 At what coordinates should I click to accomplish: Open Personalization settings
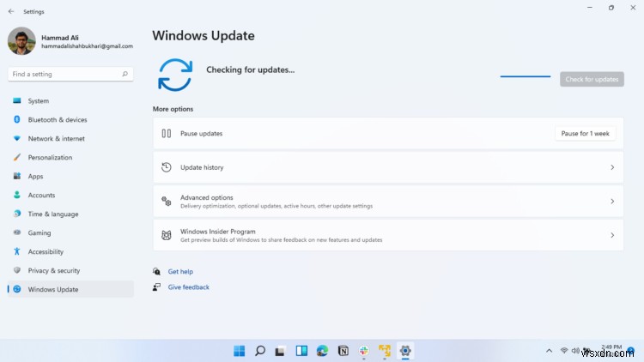70,157
